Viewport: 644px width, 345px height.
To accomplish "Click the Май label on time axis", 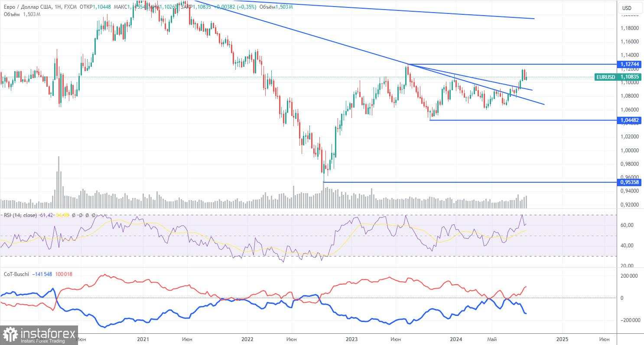I will coord(493,338).
